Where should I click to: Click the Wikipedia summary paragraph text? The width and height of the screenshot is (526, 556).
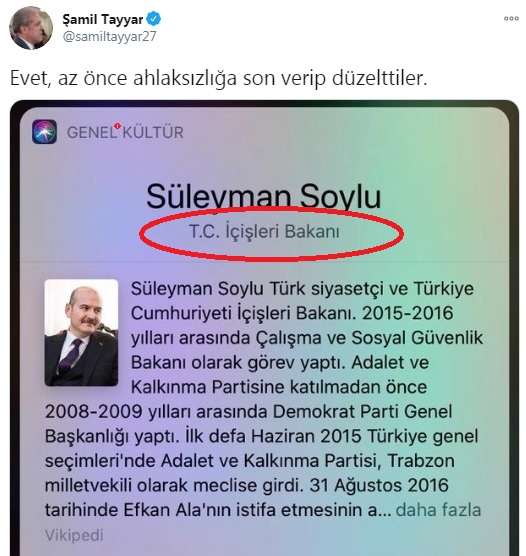(264, 400)
